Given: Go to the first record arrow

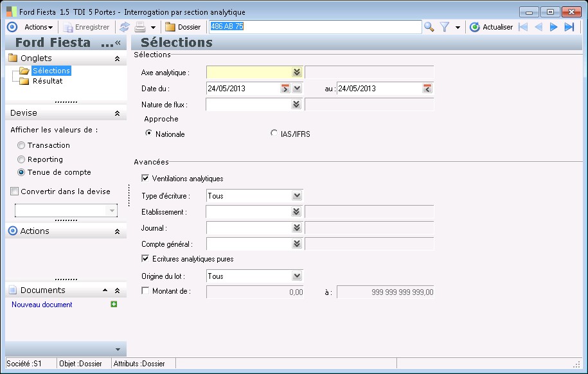Looking at the screenshot, I should tap(522, 27).
